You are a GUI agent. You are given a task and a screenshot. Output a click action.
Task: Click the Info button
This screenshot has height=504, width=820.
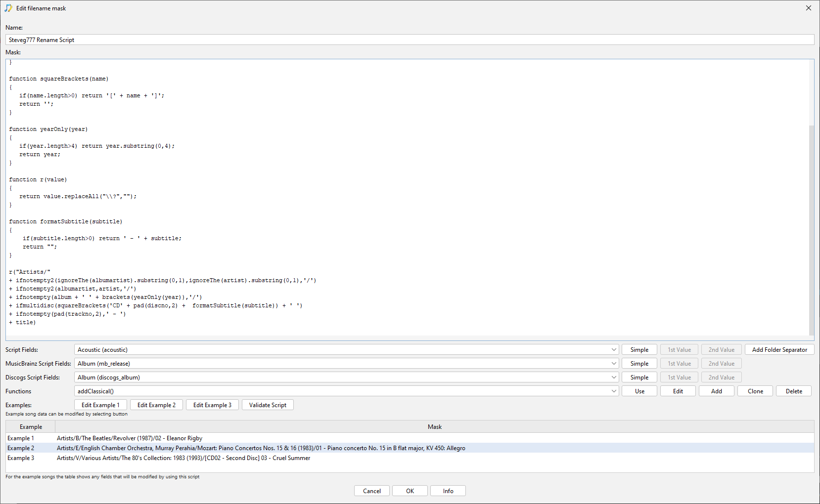(448, 491)
